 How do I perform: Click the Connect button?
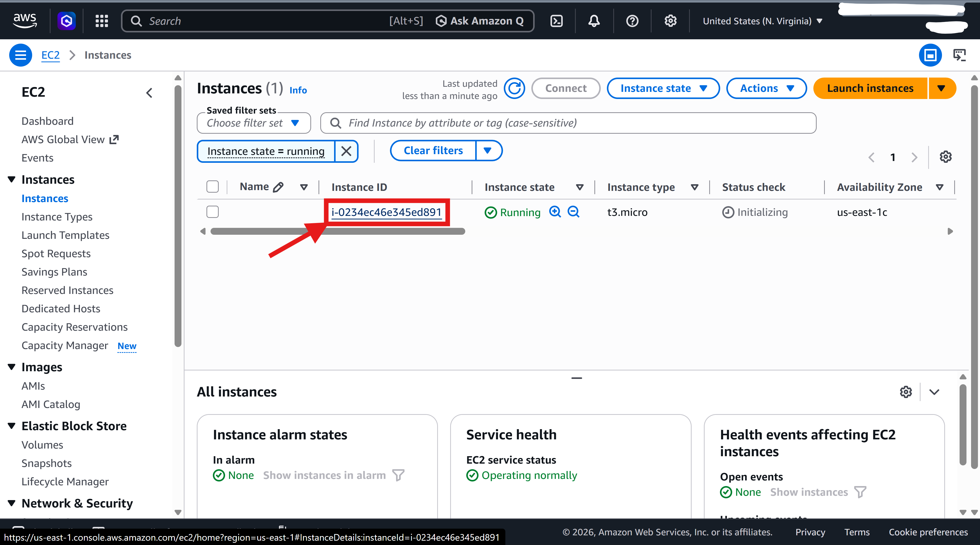[x=566, y=88]
